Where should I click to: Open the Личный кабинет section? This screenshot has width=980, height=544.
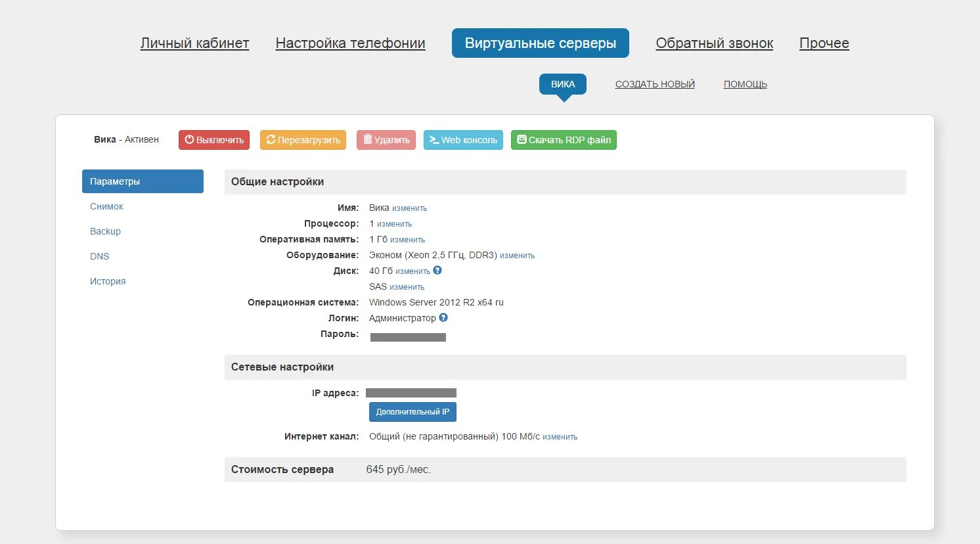[194, 43]
